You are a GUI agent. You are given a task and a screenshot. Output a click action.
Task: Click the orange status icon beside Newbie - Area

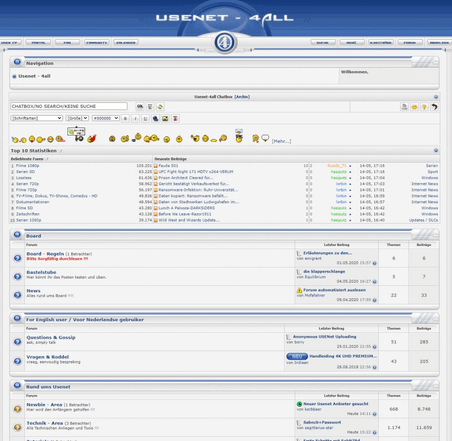(17, 409)
